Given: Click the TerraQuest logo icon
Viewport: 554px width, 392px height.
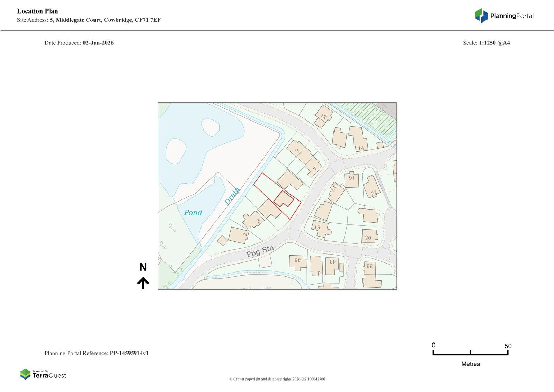Looking at the screenshot, I should click(x=25, y=374).
